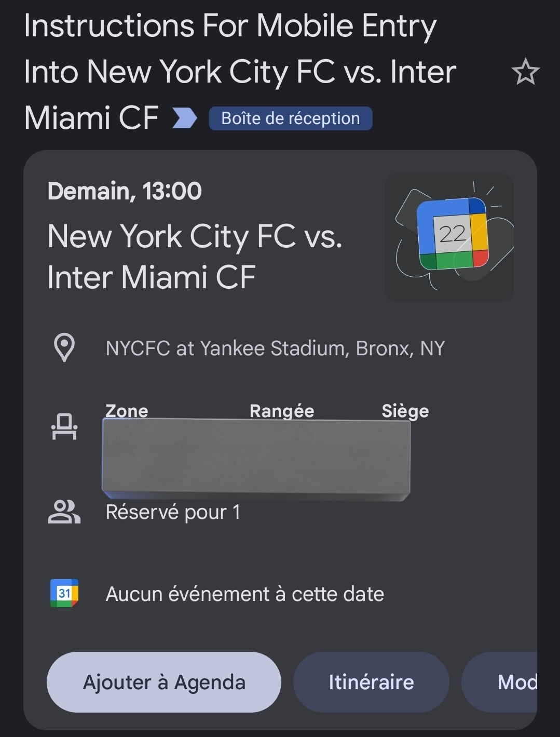This screenshot has width=560, height=737.
Task: Click the importance marker arrow beside the subject
Action: coord(185,118)
